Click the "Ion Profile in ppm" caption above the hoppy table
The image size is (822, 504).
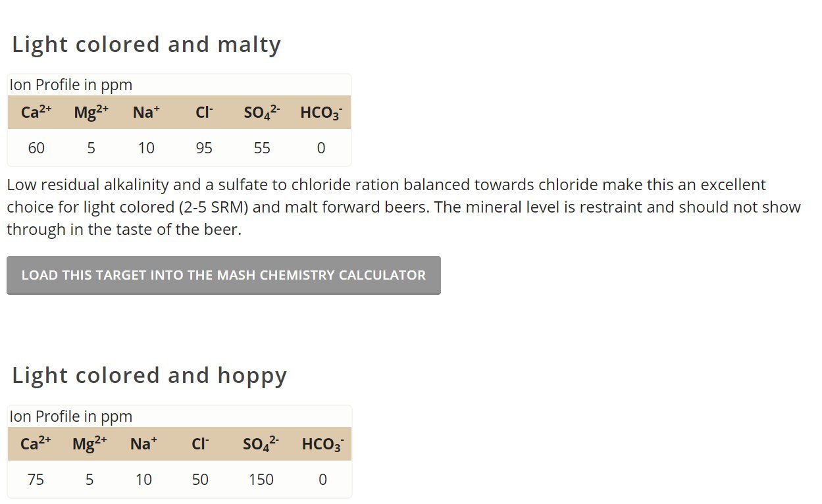pyautogui.click(x=71, y=416)
